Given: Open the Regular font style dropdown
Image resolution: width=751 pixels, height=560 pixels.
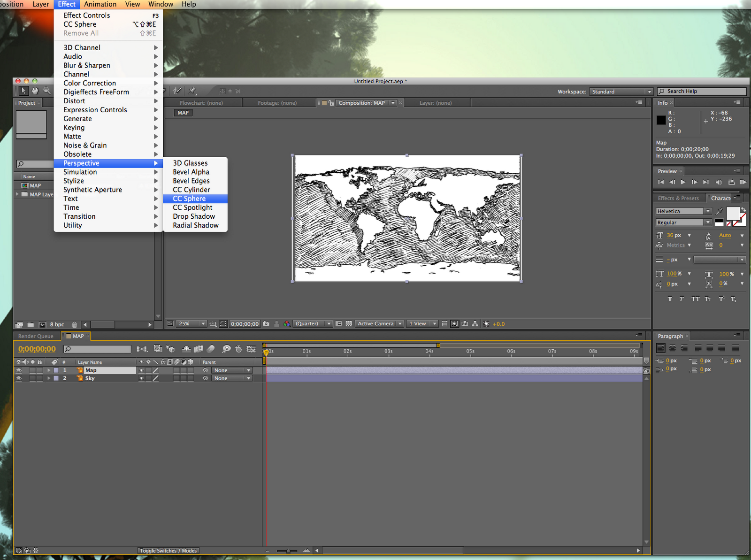Looking at the screenshot, I should tap(684, 222).
